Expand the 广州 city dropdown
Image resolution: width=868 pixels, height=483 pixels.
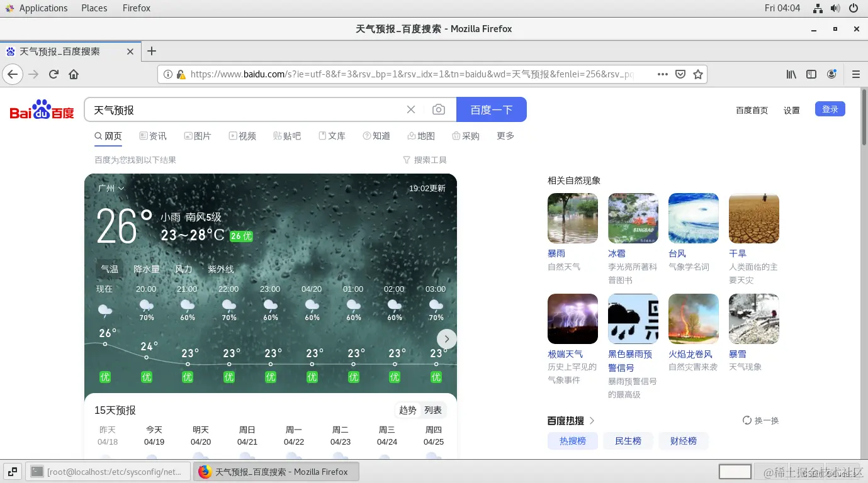click(111, 188)
